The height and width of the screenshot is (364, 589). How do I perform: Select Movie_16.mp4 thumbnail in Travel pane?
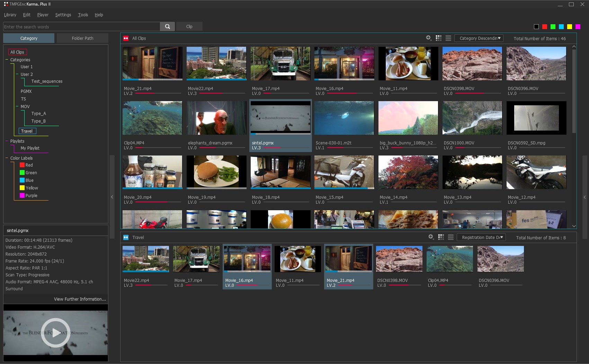pyautogui.click(x=247, y=259)
